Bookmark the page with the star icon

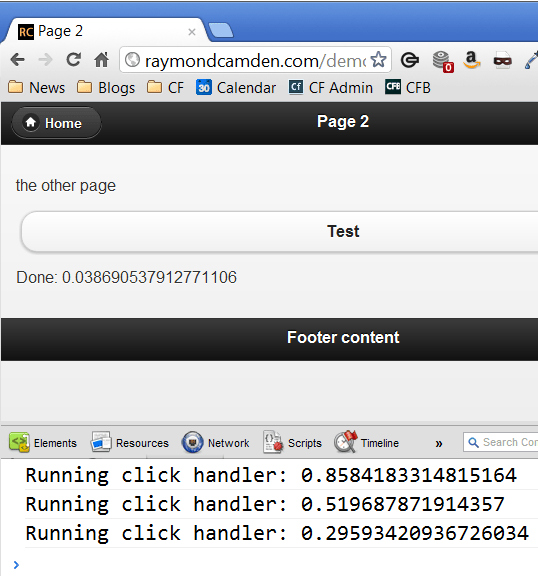[379, 60]
